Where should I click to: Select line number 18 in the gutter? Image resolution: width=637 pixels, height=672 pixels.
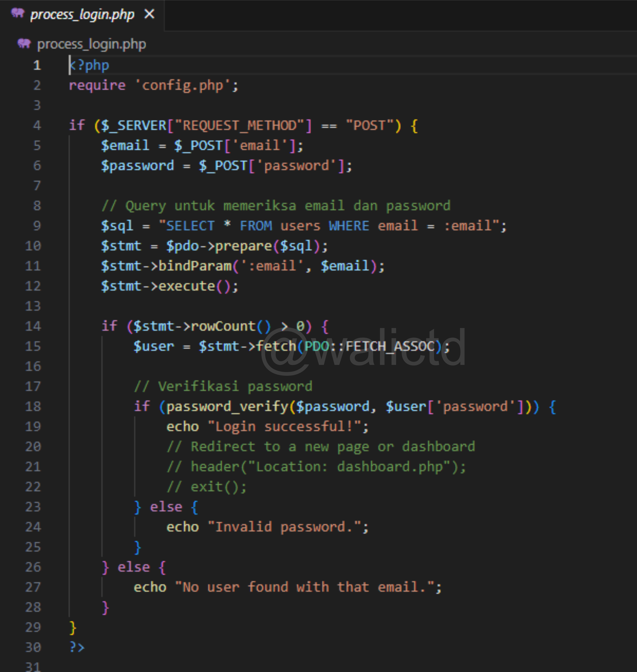(x=33, y=406)
